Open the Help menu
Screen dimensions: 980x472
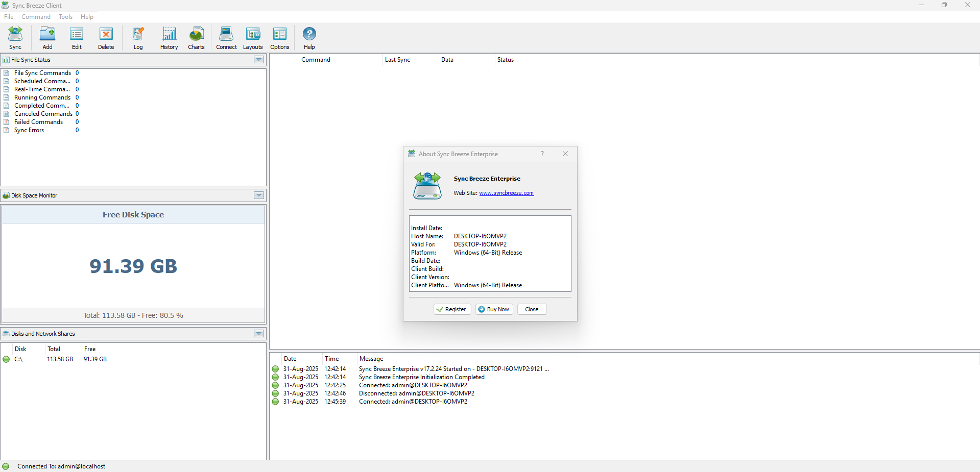pos(87,17)
